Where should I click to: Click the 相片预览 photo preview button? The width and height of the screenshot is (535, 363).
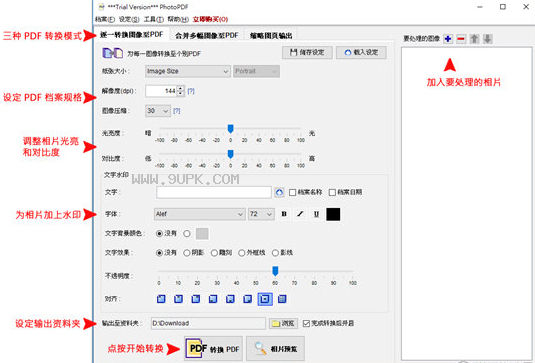[276, 349]
